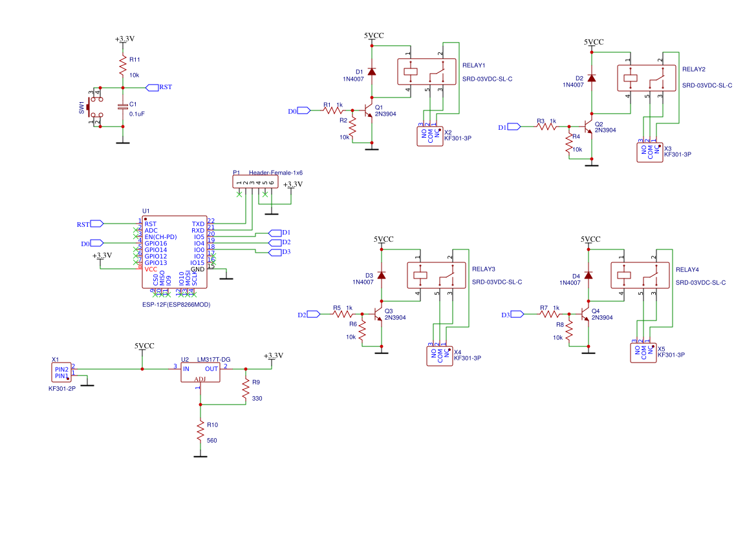Click the RST net flag near R11

tap(158, 87)
